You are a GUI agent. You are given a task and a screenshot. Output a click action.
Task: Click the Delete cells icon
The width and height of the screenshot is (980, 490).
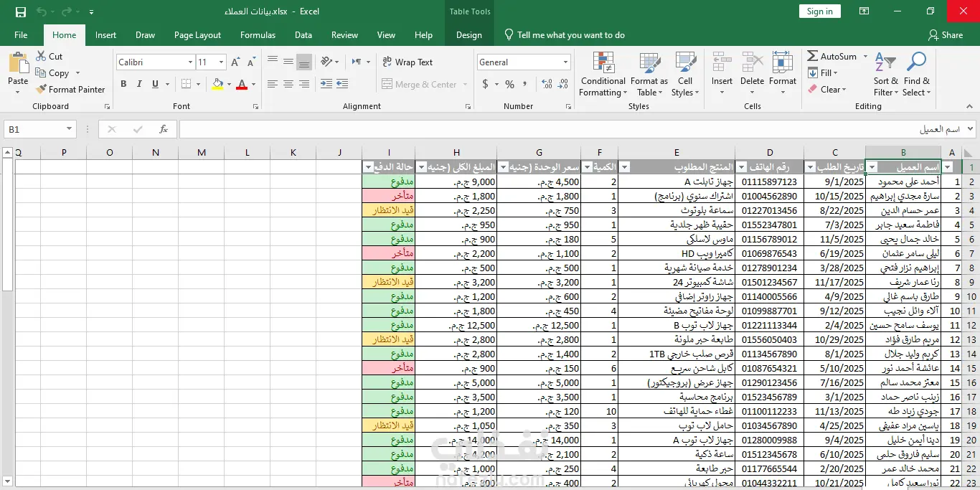coord(752,62)
